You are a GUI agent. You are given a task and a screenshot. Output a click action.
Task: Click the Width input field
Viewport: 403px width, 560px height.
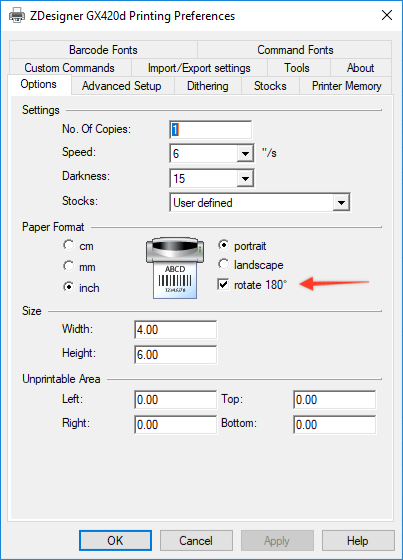[x=175, y=330]
